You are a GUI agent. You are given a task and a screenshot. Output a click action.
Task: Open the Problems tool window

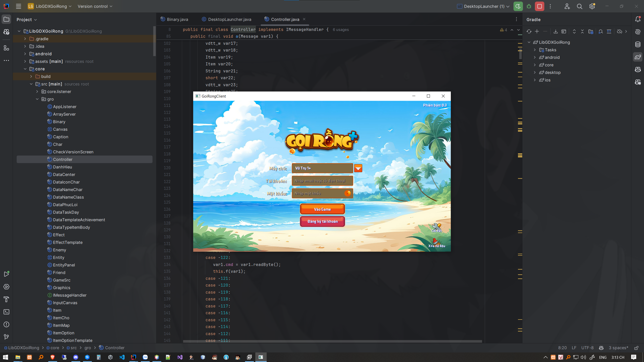coord(6,324)
